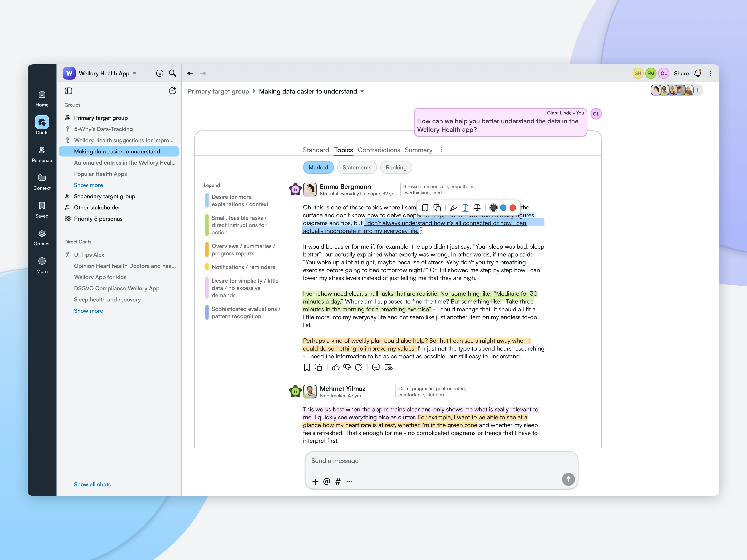Click the hashtag icon in message box
747x560 pixels.
click(x=338, y=482)
